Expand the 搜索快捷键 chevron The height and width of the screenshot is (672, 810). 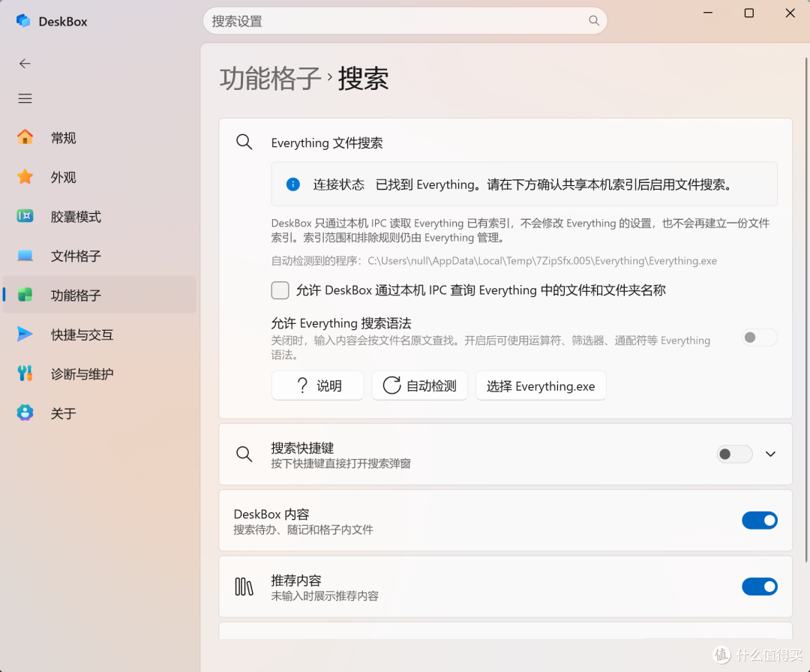pyautogui.click(x=770, y=454)
